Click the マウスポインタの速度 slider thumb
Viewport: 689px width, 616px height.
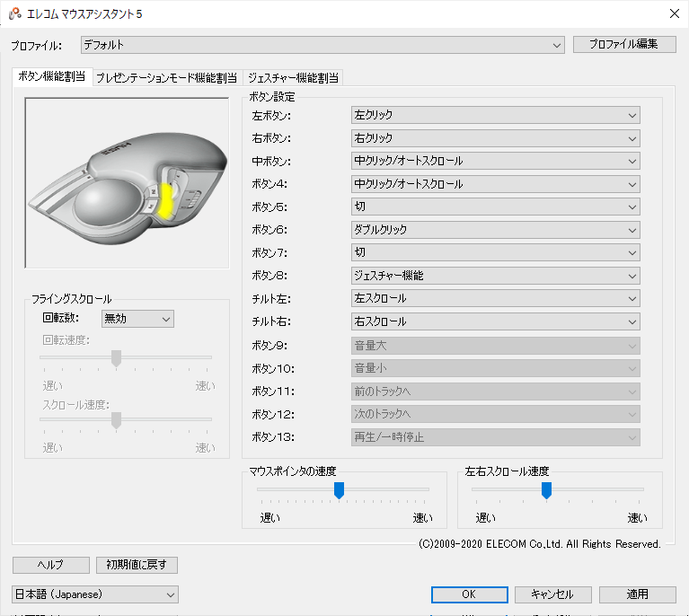point(339,490)
